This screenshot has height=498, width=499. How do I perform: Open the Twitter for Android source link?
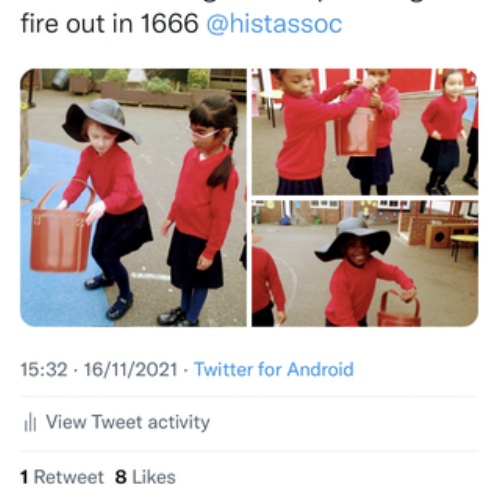274,369
